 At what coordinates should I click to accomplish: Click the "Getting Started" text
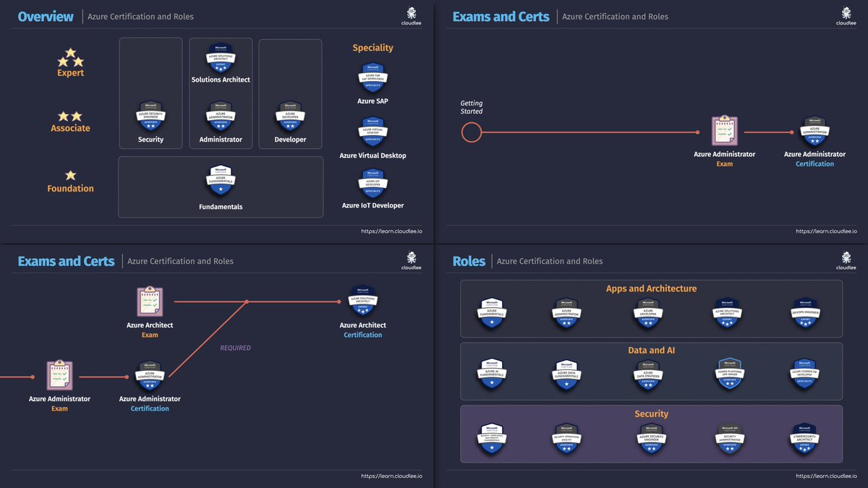(x=472, y=107)
